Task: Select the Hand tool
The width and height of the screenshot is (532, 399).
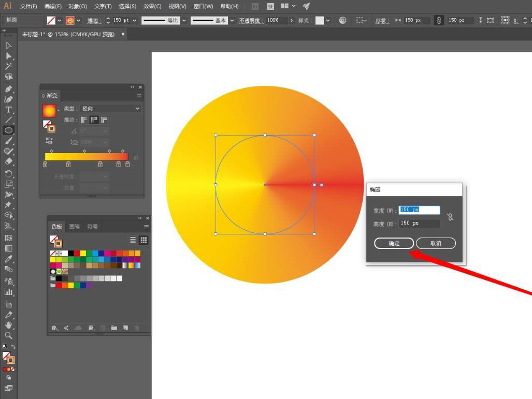Action: tap(8, 325)
